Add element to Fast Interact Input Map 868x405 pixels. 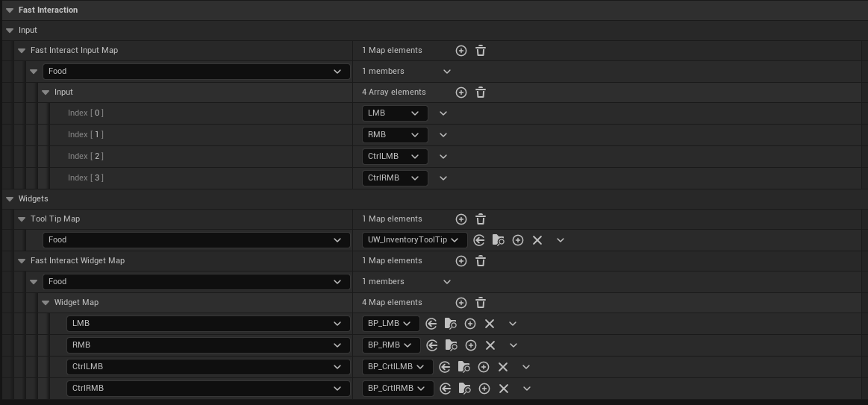pyautogui.click(x=461, y=51)
